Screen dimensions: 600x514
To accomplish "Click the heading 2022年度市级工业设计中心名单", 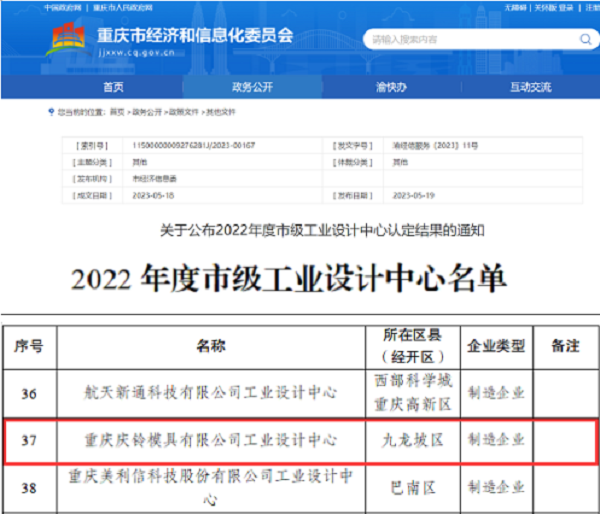I will [x=289, y=278].
